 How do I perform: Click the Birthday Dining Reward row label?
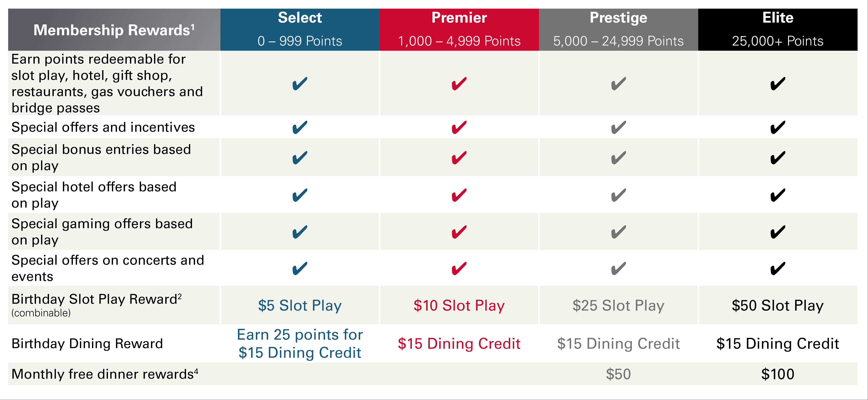[x=87, y=343]
